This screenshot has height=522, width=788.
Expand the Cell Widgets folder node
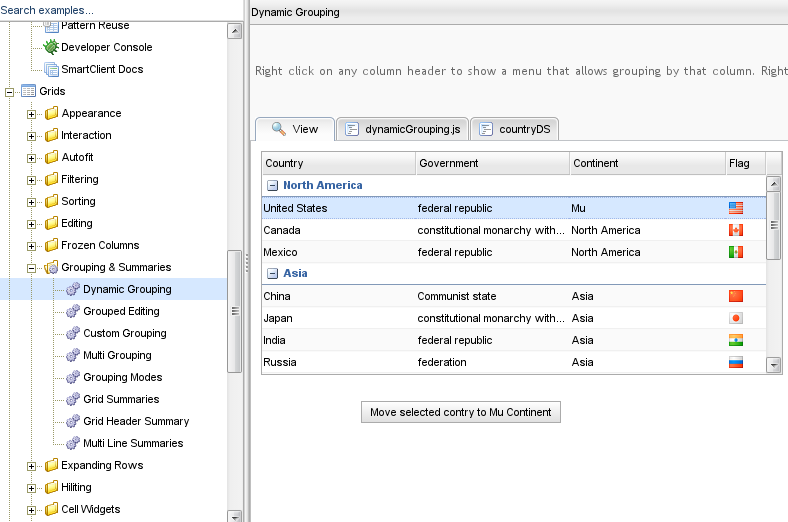click(x=31, y=510)
